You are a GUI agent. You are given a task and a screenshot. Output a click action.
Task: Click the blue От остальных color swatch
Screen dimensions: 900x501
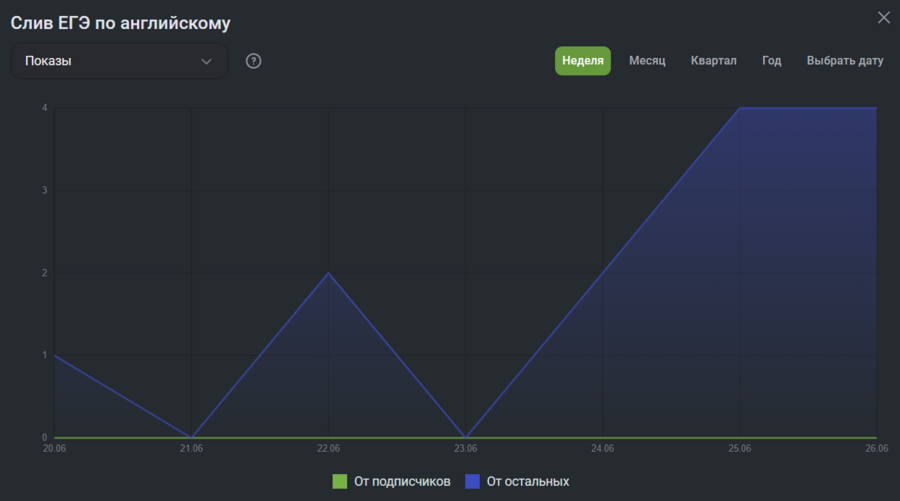coord(472,481)
